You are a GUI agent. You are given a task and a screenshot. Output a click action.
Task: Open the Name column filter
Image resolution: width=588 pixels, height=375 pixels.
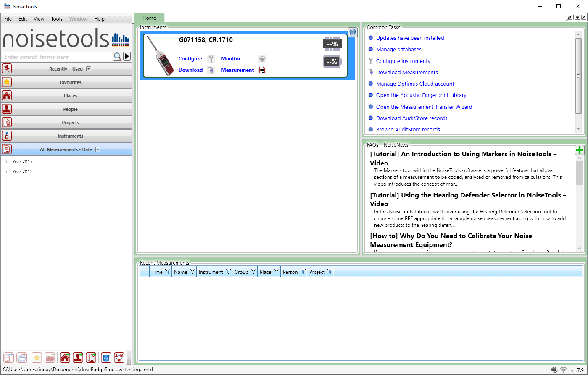[192, 272]
